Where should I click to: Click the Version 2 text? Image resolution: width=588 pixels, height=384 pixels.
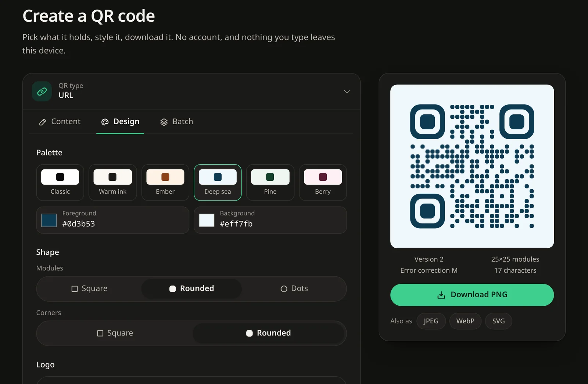click(429, 259)
